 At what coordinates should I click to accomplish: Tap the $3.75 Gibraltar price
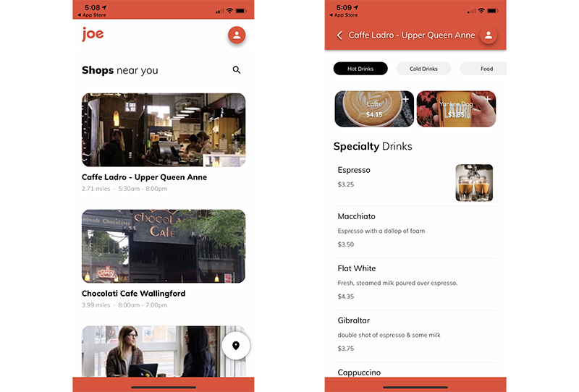click(346, 349)
